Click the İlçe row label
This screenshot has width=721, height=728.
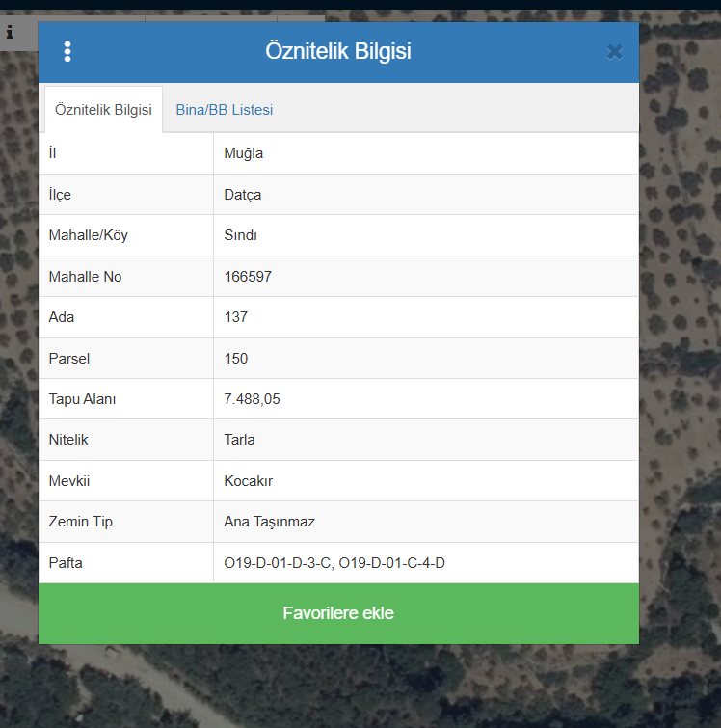(x=60, y=194)
